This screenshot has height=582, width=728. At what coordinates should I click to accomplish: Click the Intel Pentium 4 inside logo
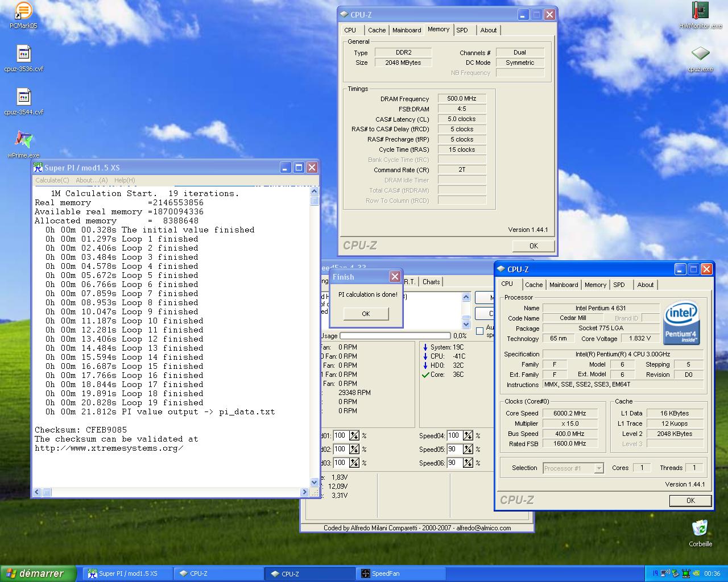[681, 322]
